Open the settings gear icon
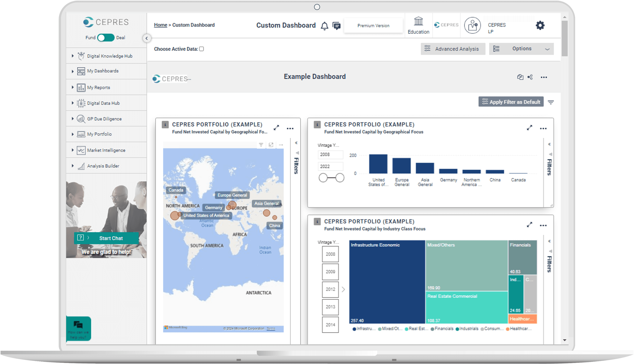 click(540, 25)
